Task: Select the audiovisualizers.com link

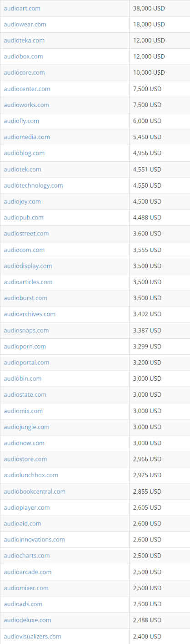Action: [32, 636]
